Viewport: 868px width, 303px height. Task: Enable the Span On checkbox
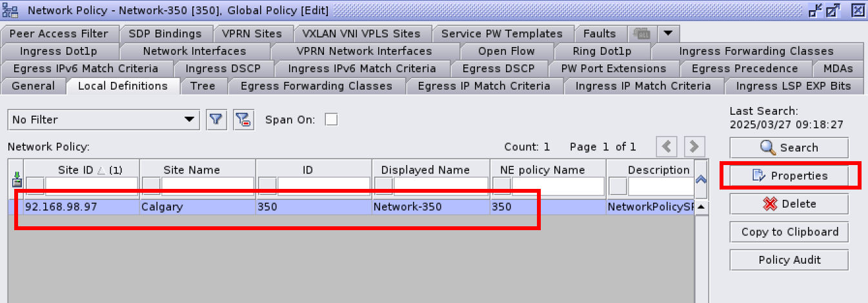click(x=331, y=119)
